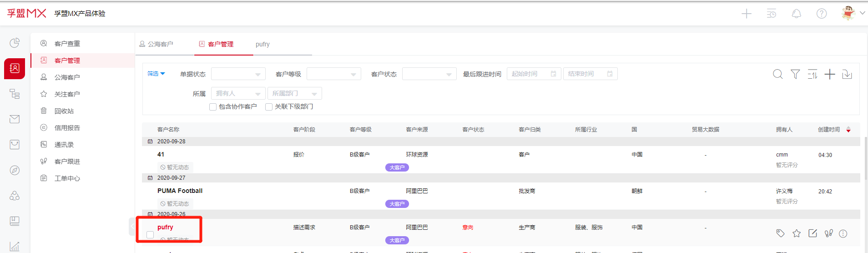
Task: Click the help question mark icon
Action: click(821, 14)
